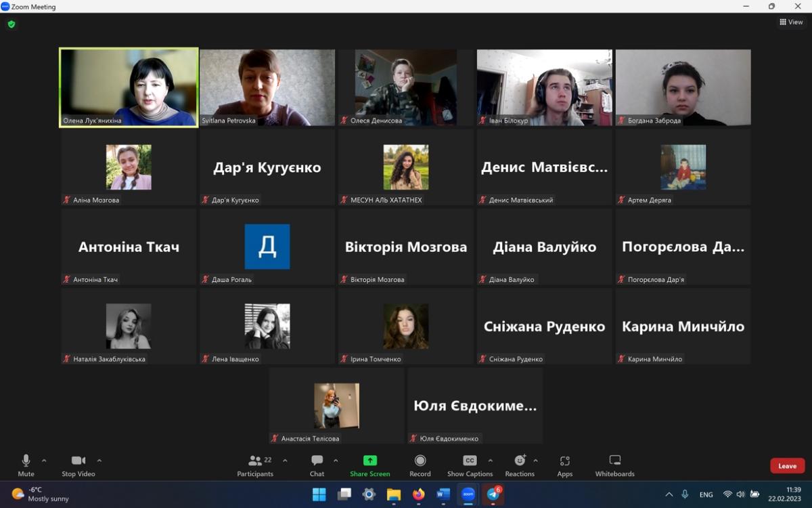812x508 pixels.
Task: Toggle camera with Stop Video
Action: [x=78, y=465]
